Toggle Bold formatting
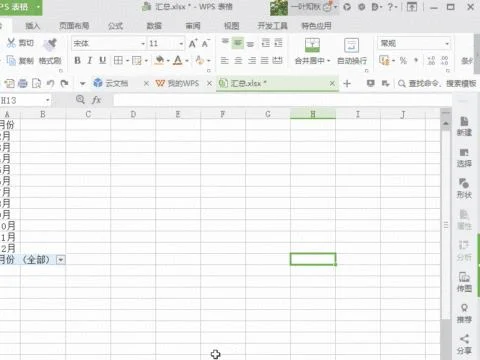480x360 pixels. pos(77,60)
